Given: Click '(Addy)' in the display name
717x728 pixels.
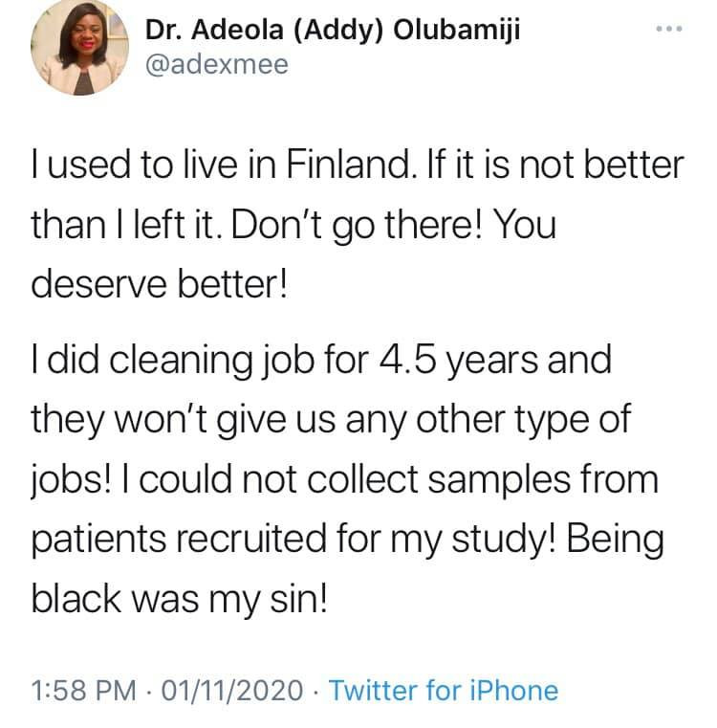Looking at the screenshot, I should click(x=338, y=31).
